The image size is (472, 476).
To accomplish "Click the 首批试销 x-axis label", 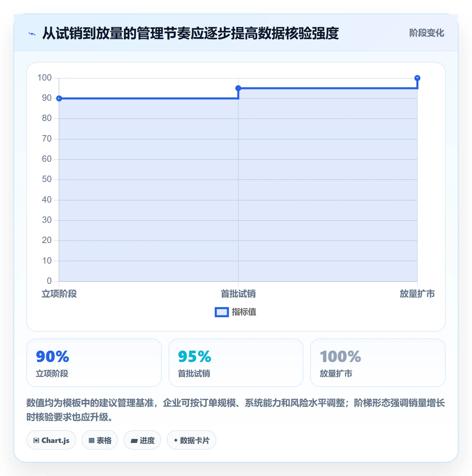I will pyautogui.click(x=238, y=294).
